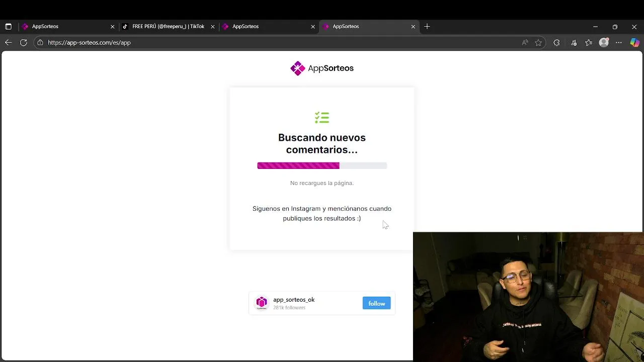Open Settings and more menu
This screenshot has width=644, height=362.
tap(619, 43)
